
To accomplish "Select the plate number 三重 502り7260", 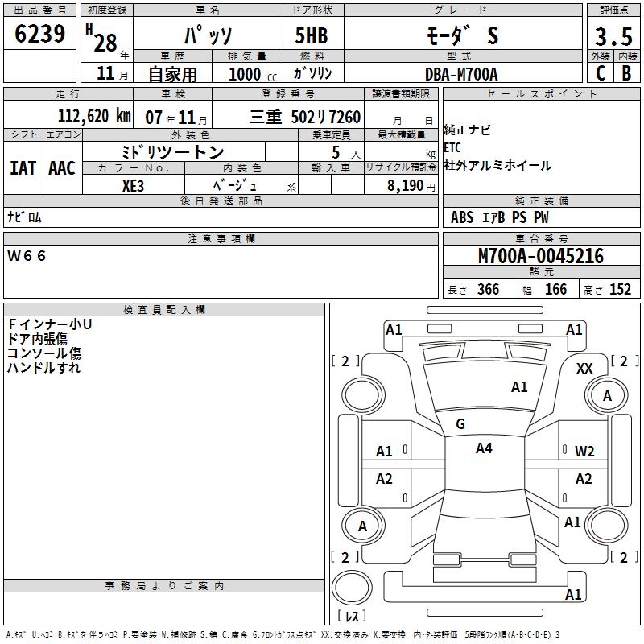I will coord(305,117).
